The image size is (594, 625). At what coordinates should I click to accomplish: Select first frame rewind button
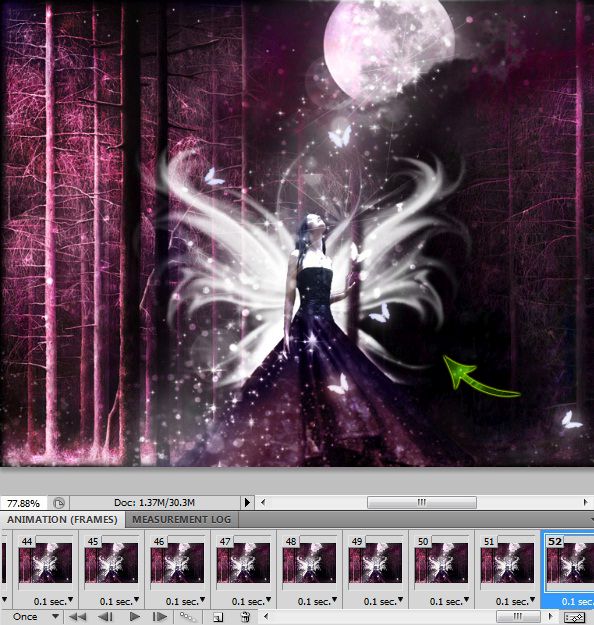tap(78, 617)
